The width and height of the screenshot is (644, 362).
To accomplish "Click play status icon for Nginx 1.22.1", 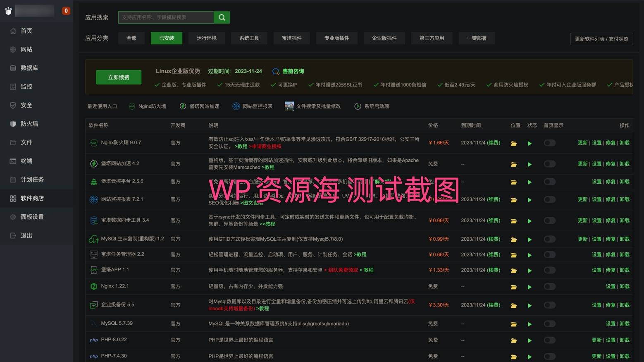I will 530,287.
